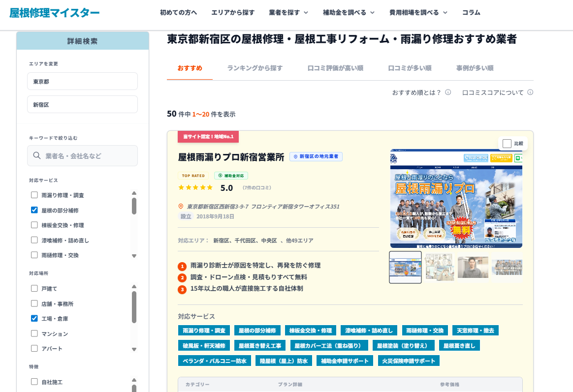Open the (7件の口コミ) reviews link
Viewport: 573px width, 392px height.
click(x=257, y=187)
